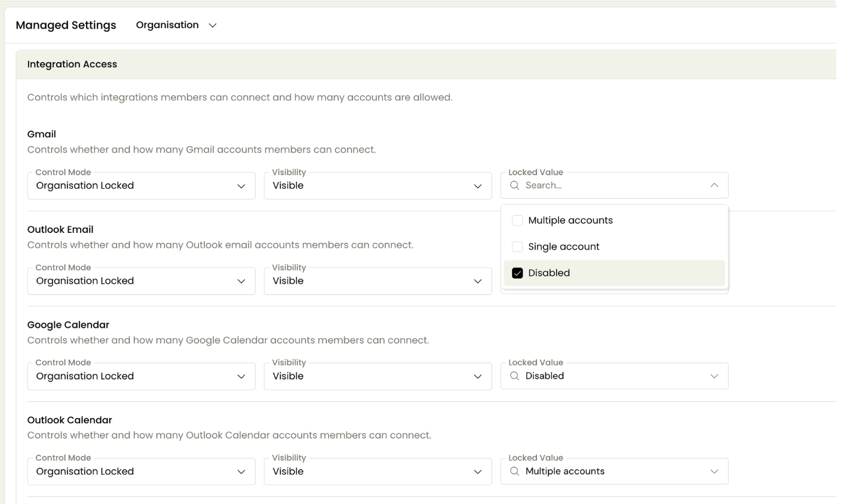Click chevron in Google Calendar Control Mode field
This screenshot has height=504, width=847.
tap(241, 377)
